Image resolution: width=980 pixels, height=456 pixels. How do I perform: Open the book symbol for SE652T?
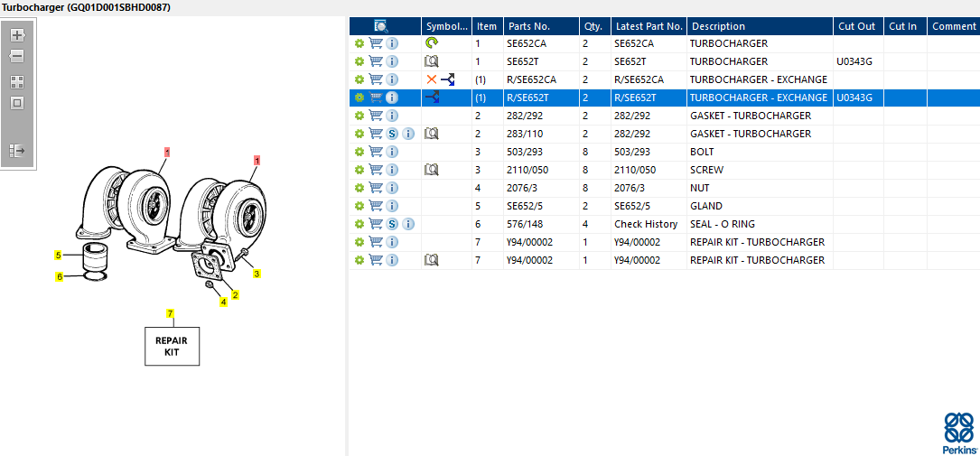tap(432, 61)
